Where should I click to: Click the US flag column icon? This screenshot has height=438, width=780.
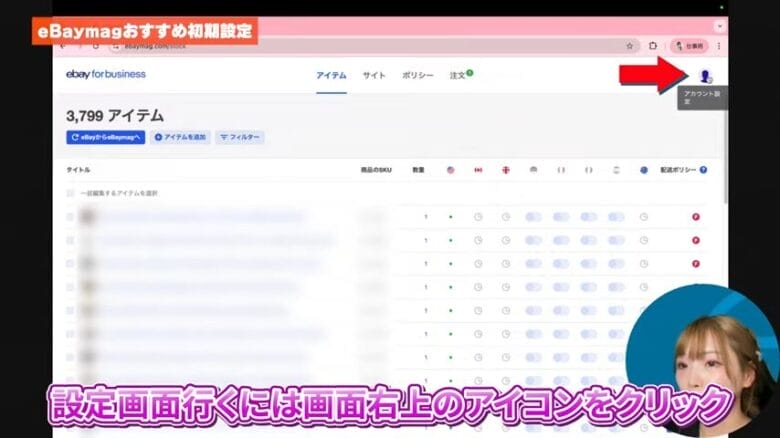pos(450,170)
